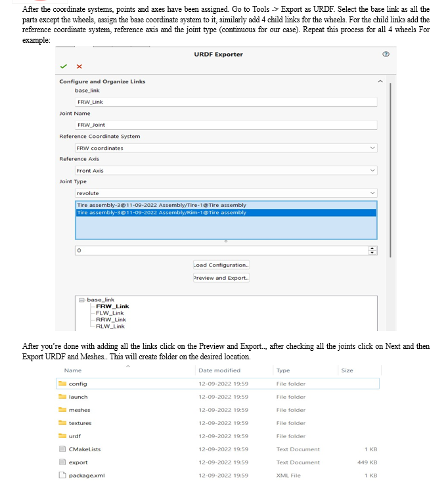Click Load Configuration button
This screenshot has width=448, height=492.
click(221, 265)
